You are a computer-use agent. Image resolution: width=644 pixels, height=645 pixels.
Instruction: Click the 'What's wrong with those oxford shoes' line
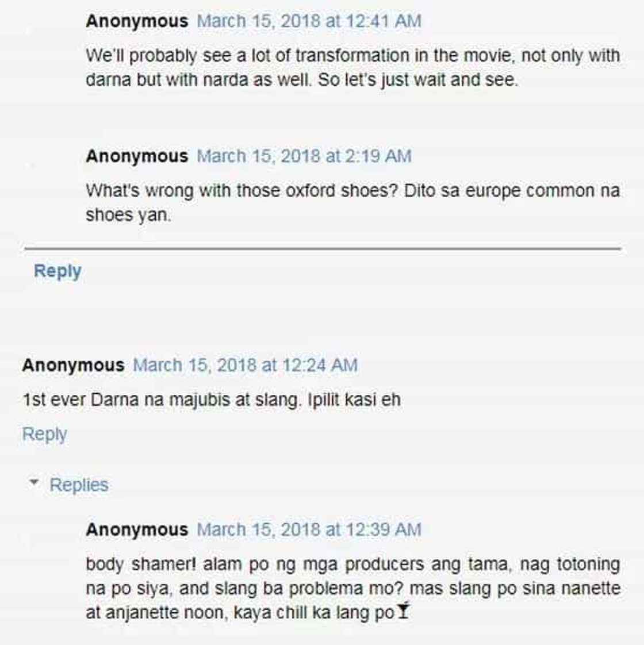(x=352, y=191)
